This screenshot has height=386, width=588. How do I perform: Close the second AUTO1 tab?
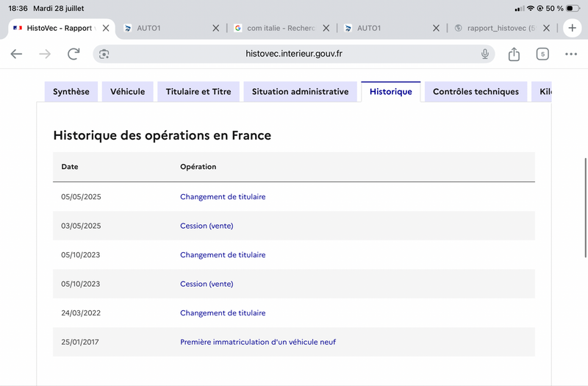pos(436,28)
